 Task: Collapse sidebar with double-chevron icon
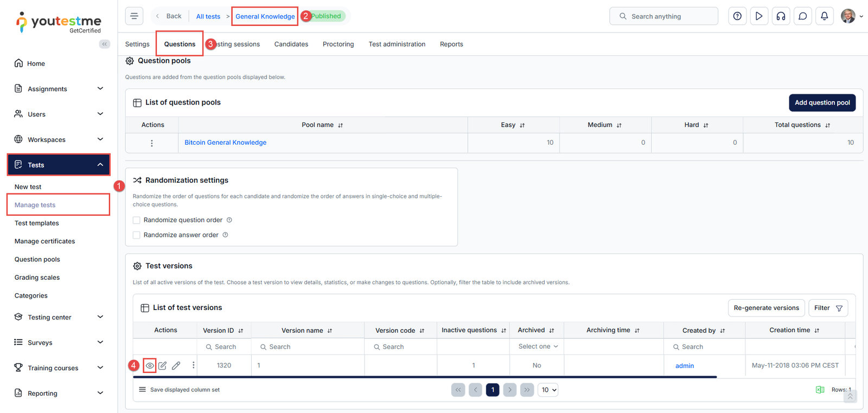pos(104,44)
